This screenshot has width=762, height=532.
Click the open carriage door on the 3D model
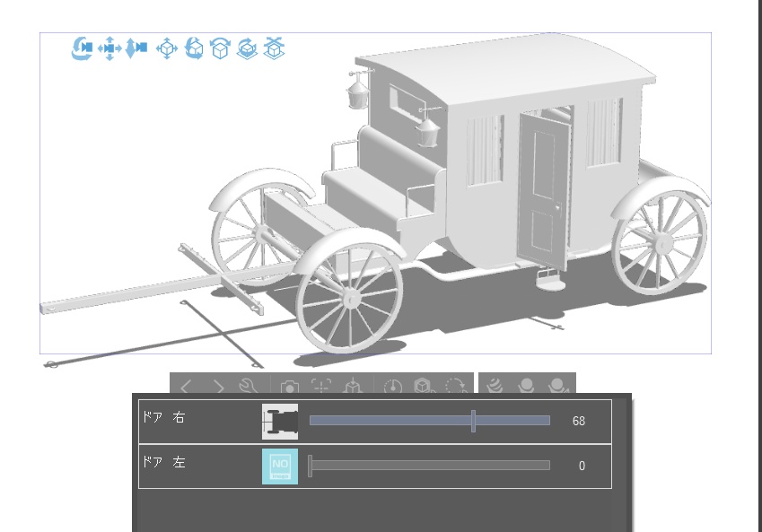pos(542,190)
